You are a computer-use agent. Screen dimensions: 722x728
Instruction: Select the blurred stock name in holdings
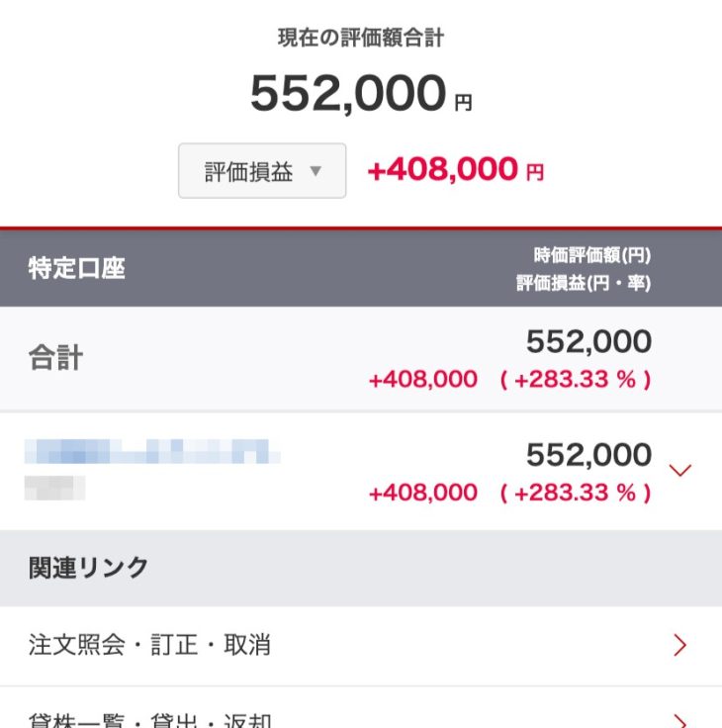click(x=151, y=455)
